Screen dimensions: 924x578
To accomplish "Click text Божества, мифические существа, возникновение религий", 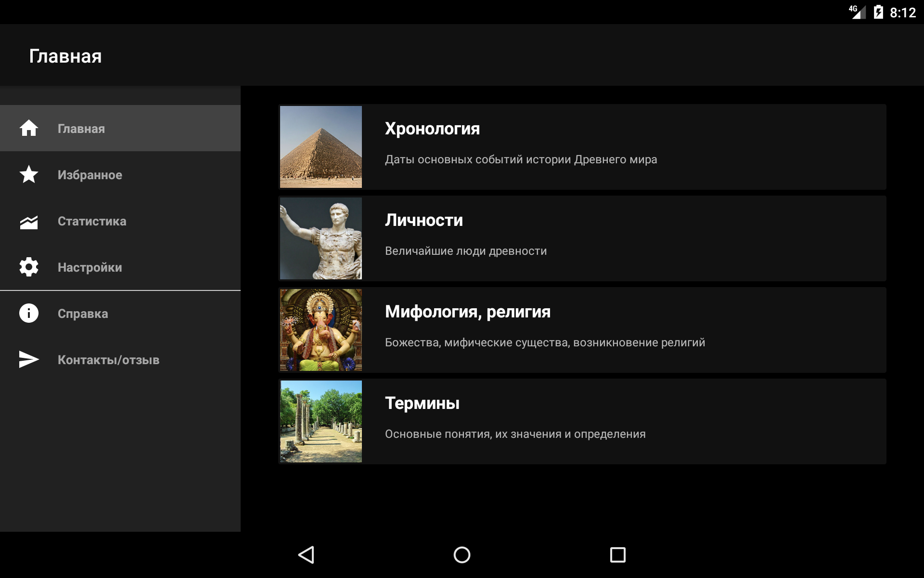I will click(545, 342).
